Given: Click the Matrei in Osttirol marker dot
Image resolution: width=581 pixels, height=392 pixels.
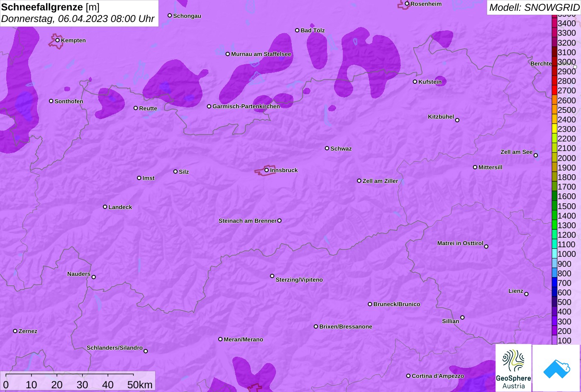Looking at the screenshot, I should pos(486,246).
